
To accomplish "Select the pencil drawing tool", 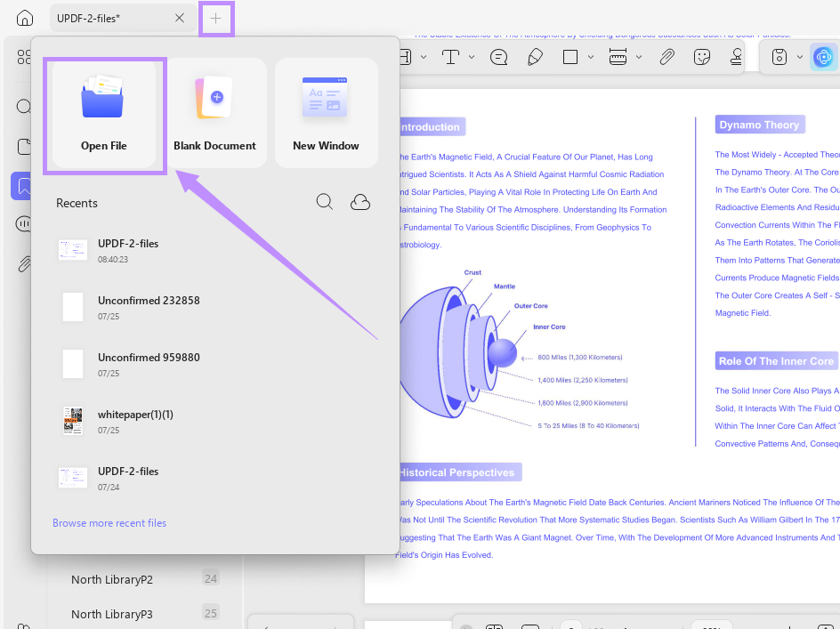I will pyautogui.click(x=535, y=57).
